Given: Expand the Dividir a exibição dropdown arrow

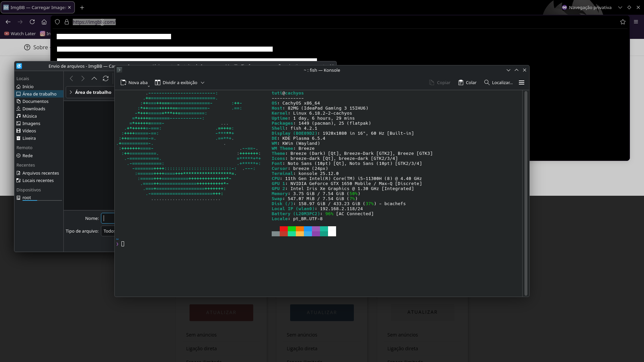Looking at the screenshot, I should click(x=203, y=83).
